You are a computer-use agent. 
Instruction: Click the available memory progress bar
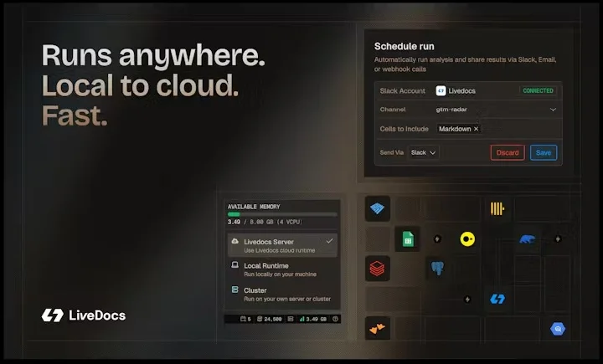282,214
